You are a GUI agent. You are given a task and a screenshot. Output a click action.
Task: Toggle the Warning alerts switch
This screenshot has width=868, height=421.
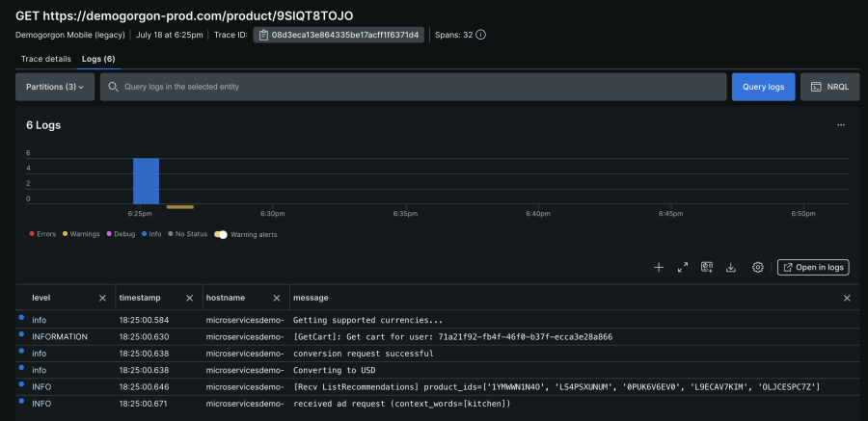point(220,234)
